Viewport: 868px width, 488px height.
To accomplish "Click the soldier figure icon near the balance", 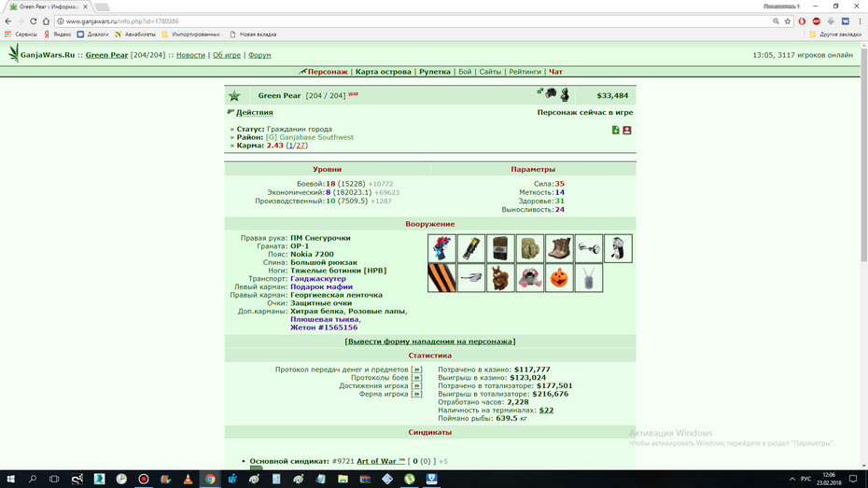I will 565,94.
